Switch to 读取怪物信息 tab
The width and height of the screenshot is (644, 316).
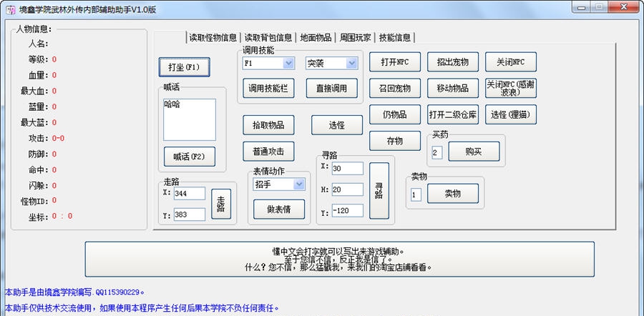coord(213,38)
